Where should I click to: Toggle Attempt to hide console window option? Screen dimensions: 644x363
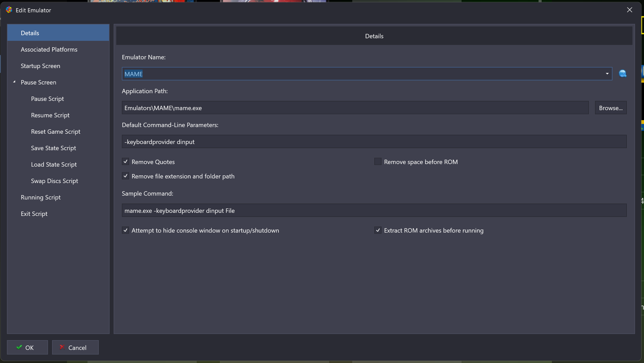pyautogui.click(x=125, y=230)
